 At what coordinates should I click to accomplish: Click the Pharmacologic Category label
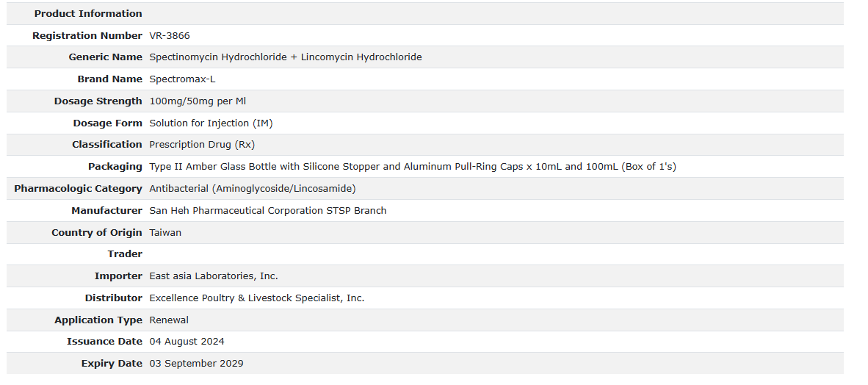(78, 189)
